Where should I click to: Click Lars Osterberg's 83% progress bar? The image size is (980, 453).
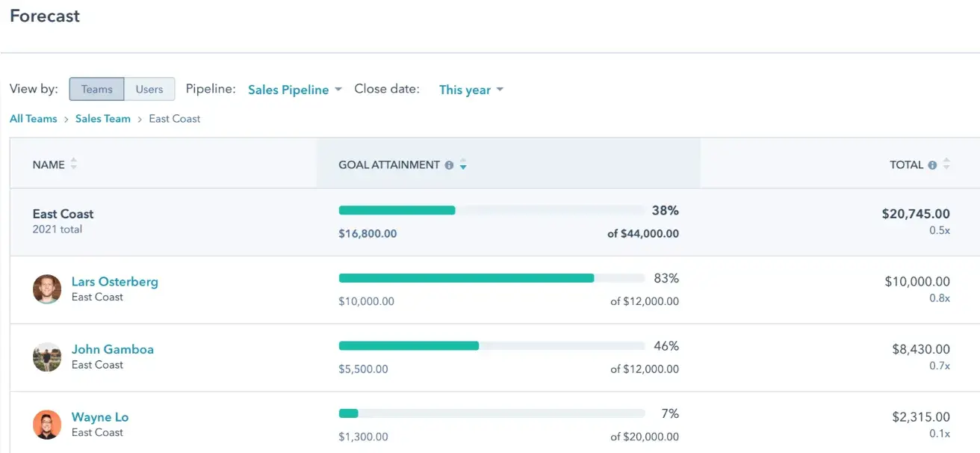pyautogui.click(x=491, y=278)
